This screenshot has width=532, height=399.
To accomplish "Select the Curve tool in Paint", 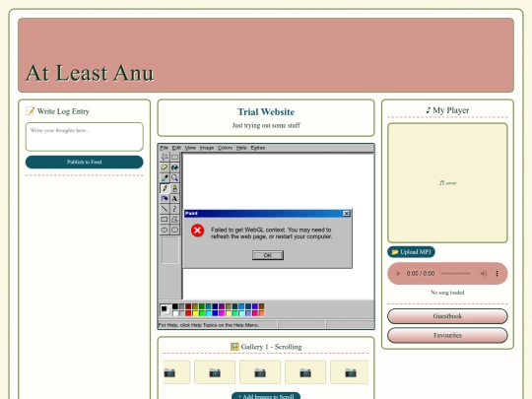I will 174,209.
